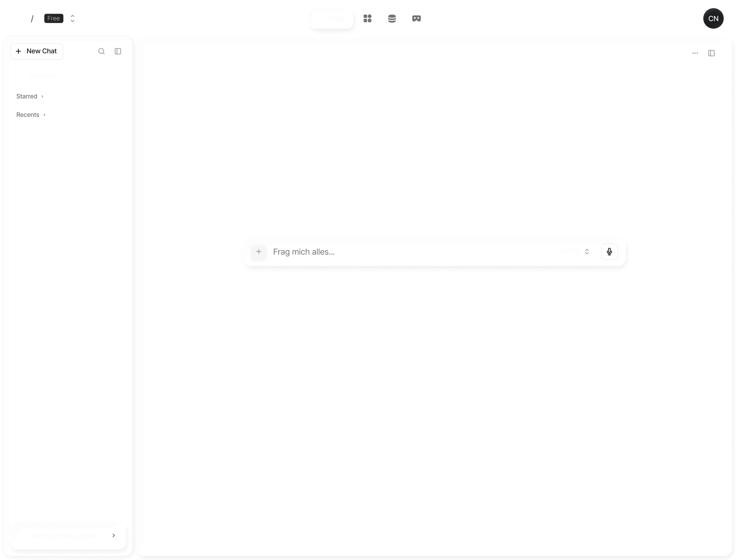Toggle the right panel of the chat area

pos(711,53)
